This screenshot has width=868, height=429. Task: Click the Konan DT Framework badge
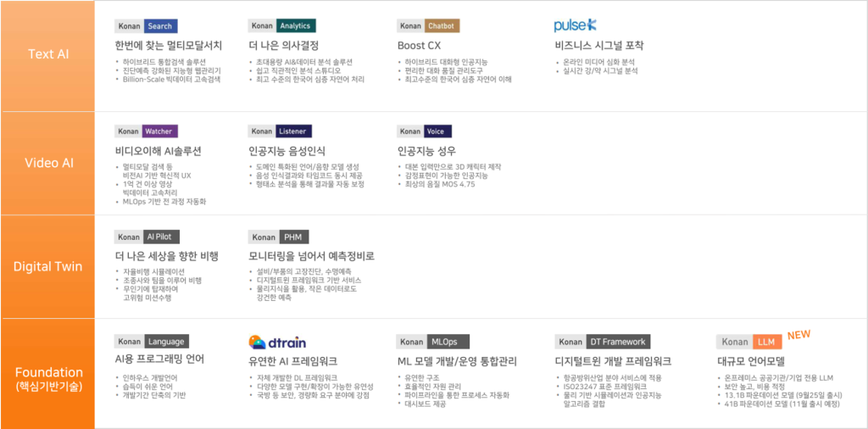(603, 342)
